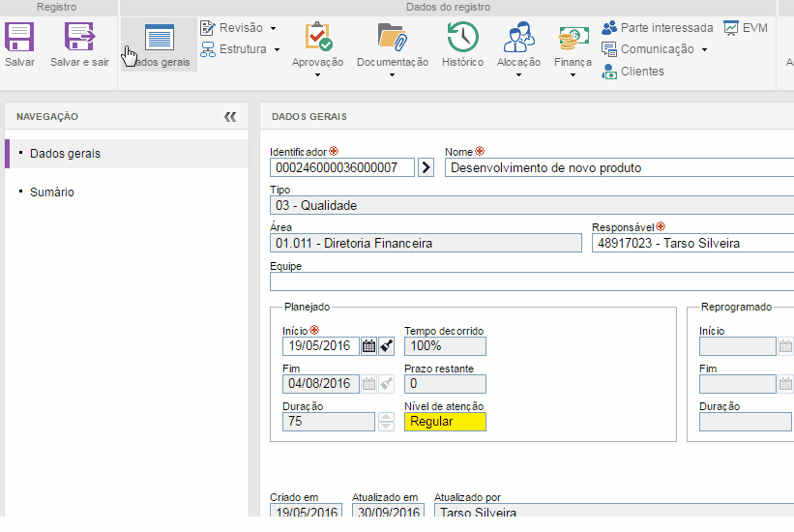This screenshot has width=794, height=532.
Task: Click the Nome input field
Action: coord(619,167)
